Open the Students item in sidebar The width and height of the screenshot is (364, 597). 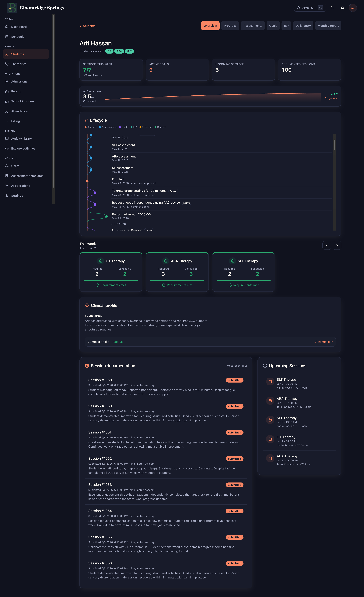pos(26,54)
